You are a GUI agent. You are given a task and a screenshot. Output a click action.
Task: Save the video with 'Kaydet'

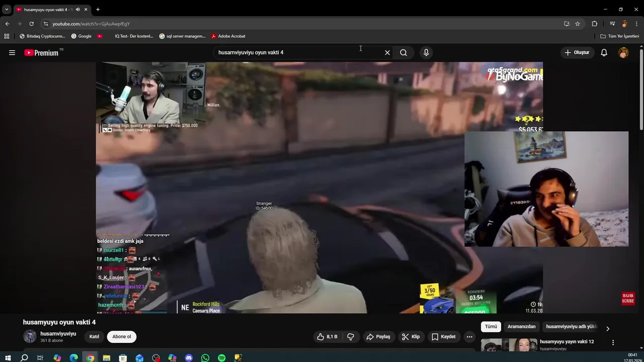(444, 337)
